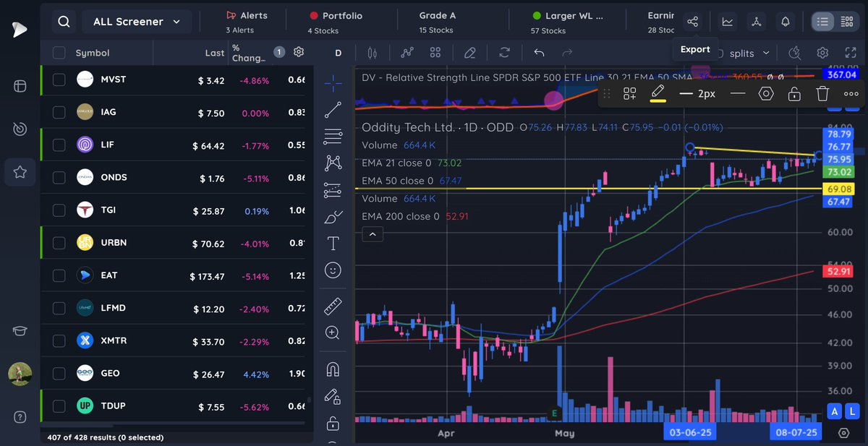Open the line style dropdown
The width and height of the screenshot is (868, 446).
point(738,93)
